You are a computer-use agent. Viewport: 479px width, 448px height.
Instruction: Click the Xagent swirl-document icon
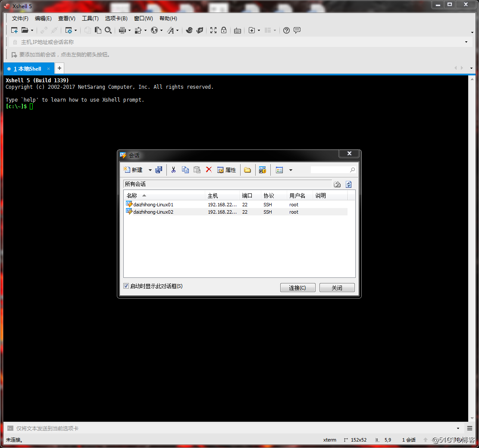(200, 30)
